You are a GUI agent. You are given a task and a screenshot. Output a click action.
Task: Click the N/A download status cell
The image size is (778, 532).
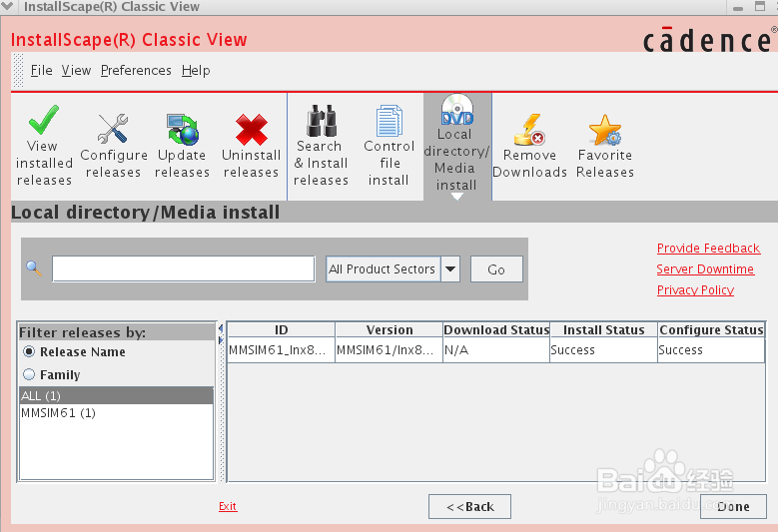pyautogui.click(x=496, y=350)
